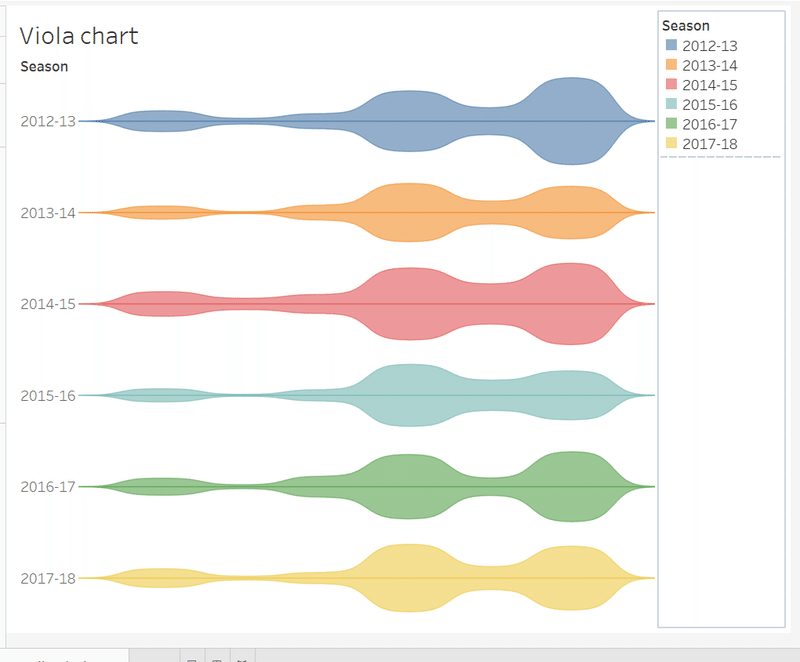Select the 2016-17 row axis label

[x=47, y=487]
